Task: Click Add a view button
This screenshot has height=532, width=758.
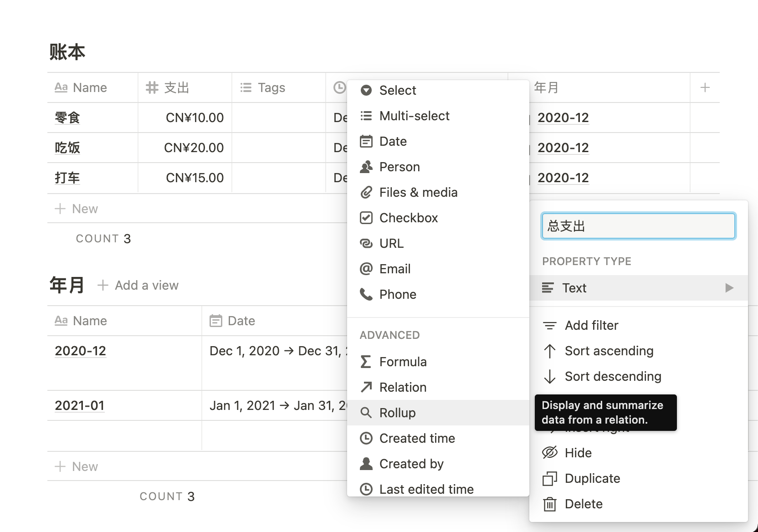Action: pyautogui.click(x=138, y=286)
